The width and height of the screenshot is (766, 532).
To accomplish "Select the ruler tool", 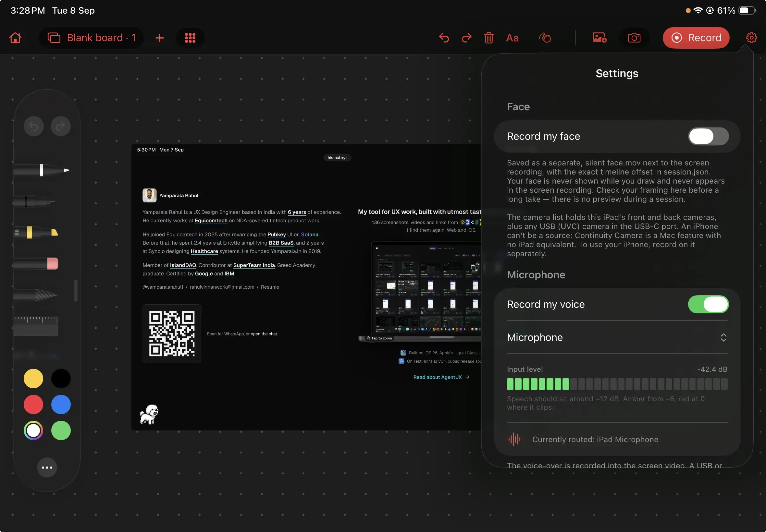I will [x=36, y=326].
